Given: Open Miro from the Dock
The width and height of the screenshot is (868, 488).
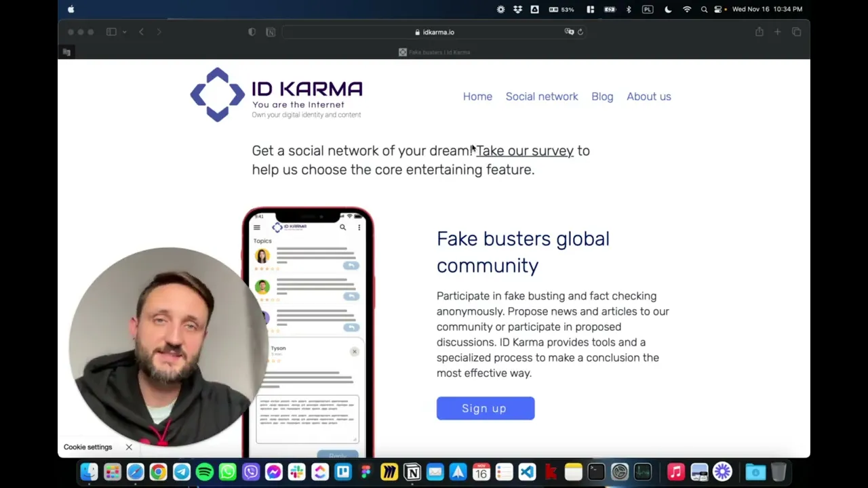Looking at the screenshot, I should [x=389, y=472].
